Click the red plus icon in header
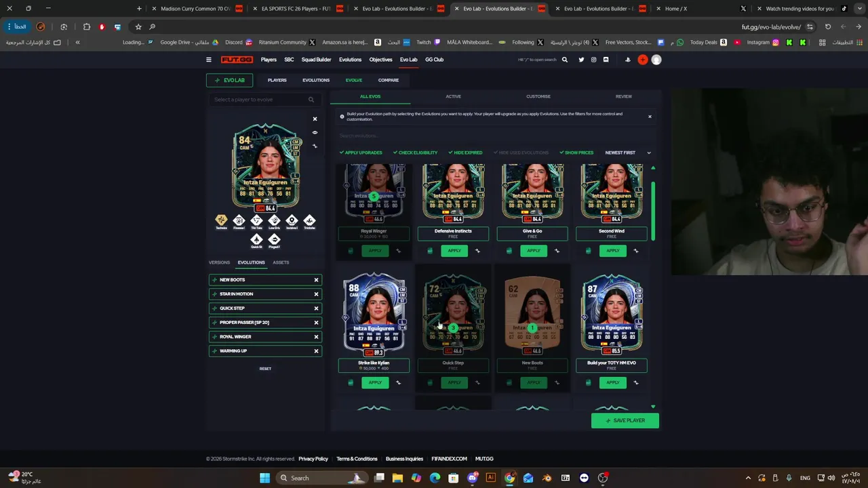This screenshot has height=488, width=868. [x=642, y=60]
